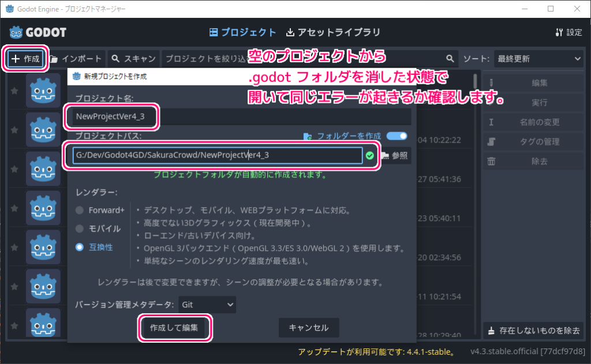Click the 作成 plus icon
This screenshot has height=364, width=591.
pyautogui.click(x=14, y=58)
